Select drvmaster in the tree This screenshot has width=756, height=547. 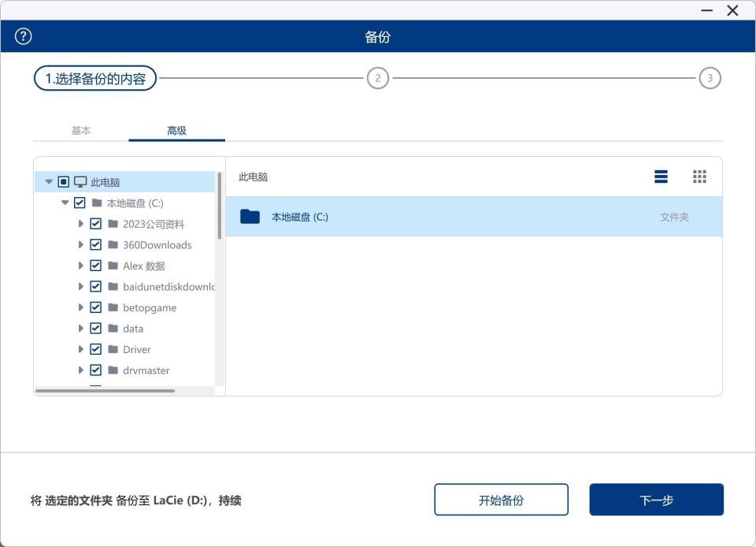[146, 370]
